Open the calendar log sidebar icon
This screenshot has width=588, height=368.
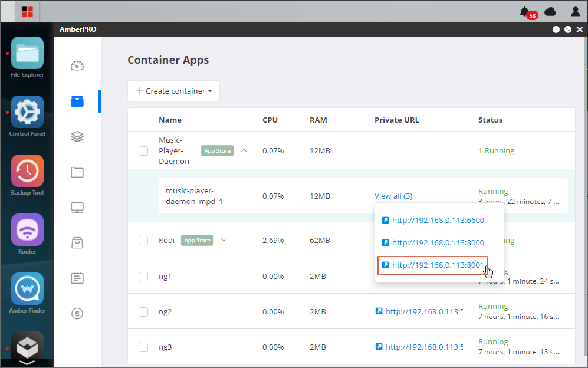77,278
